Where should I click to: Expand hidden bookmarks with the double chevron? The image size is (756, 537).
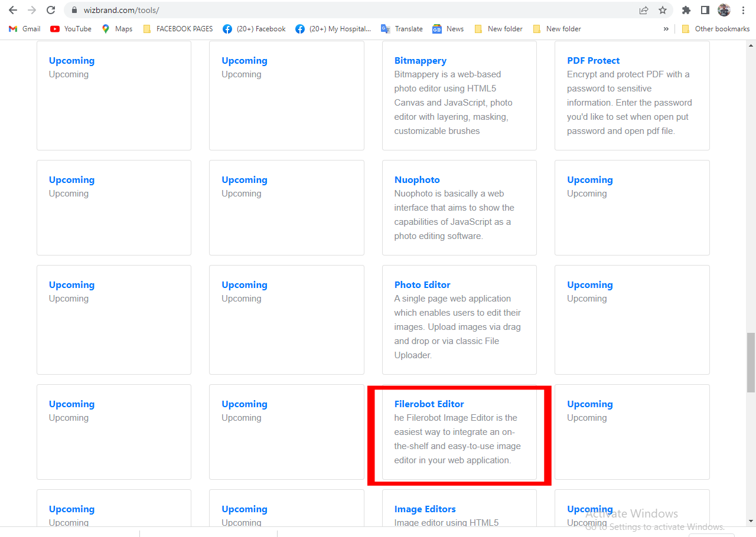tap(666, 28)
